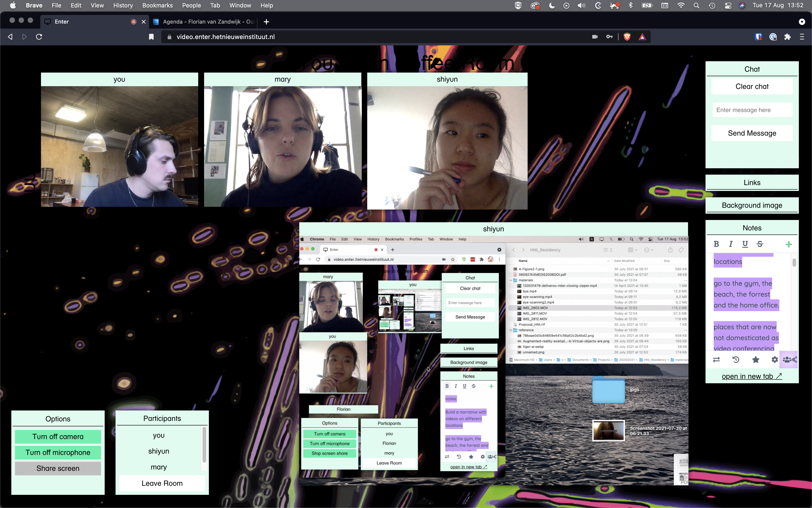Click the large Clear chat button
Screen dimensions: 812x508
(752, 86)
